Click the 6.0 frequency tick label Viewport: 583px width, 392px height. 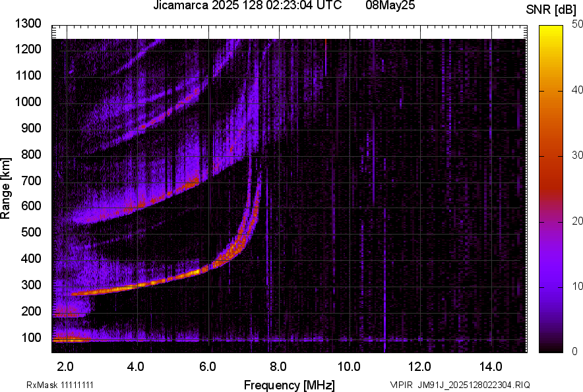(x=208, y=367)
